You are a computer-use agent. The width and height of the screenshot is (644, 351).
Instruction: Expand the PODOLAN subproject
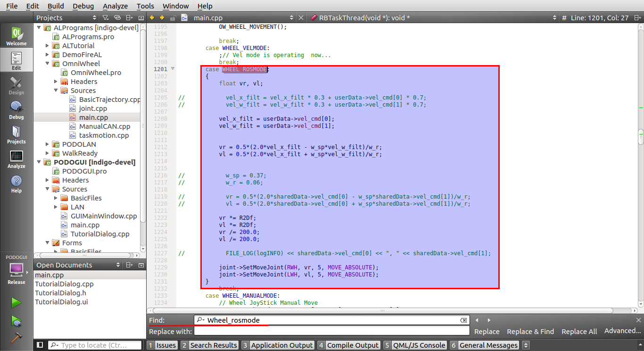pos(47,144)
